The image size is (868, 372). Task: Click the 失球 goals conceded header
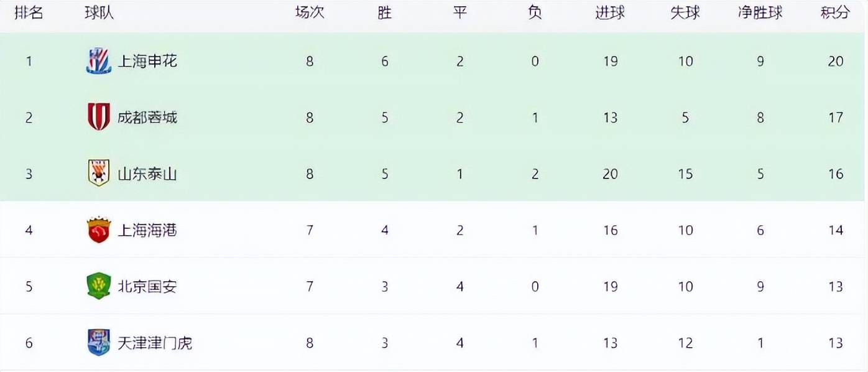pyautogui.click(x=685, y=12)
